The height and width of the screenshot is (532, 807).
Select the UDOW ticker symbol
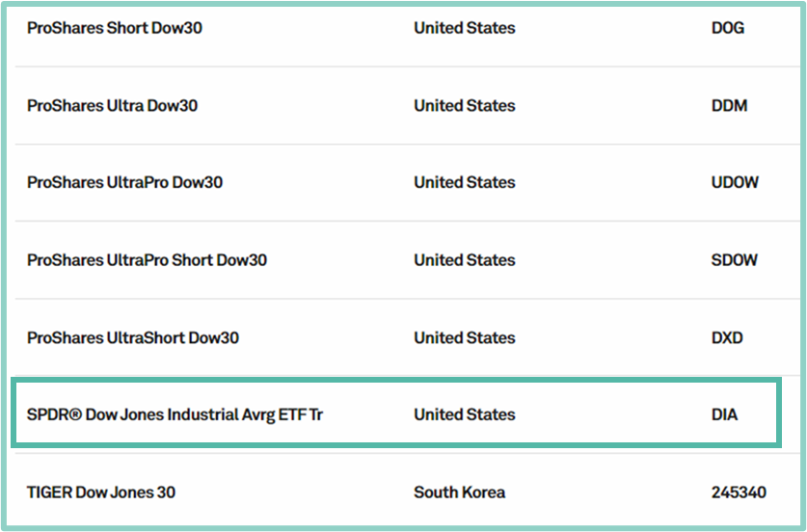click(x=735, y=182)
